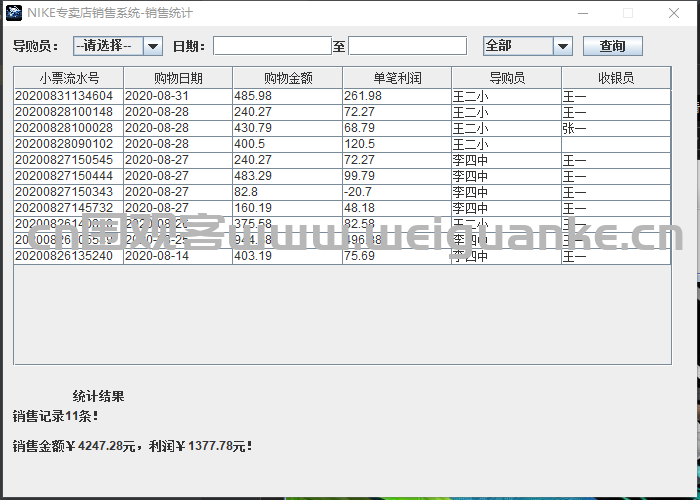This screenshot has width=700, height=500.
Task: Click the start date input field
Action: (x=272, y=46)
